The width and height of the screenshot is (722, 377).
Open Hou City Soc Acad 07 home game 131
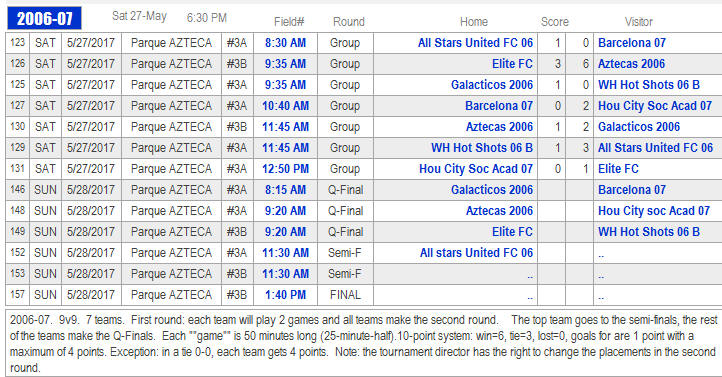coord(476,169)
